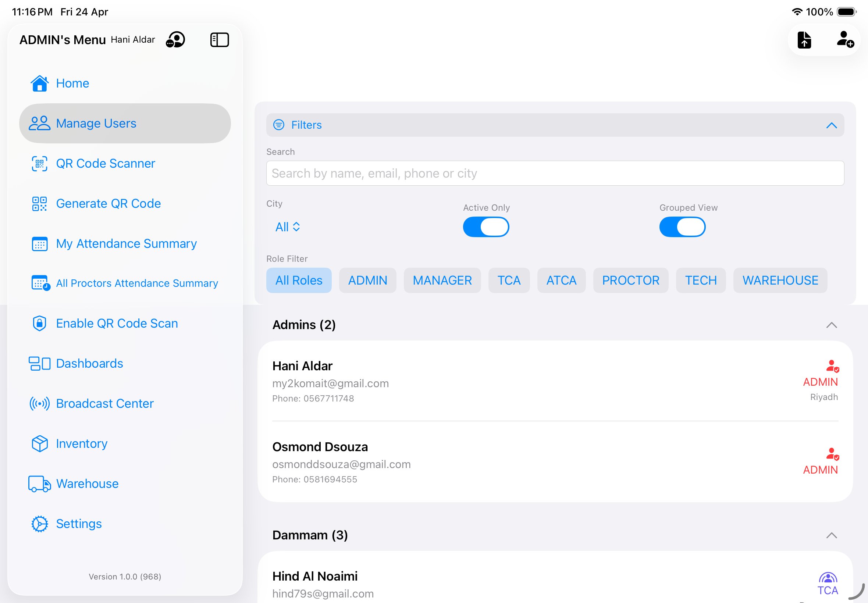Open the Inventory section
This screenshot has height=603, width=868.
point(81,443)
